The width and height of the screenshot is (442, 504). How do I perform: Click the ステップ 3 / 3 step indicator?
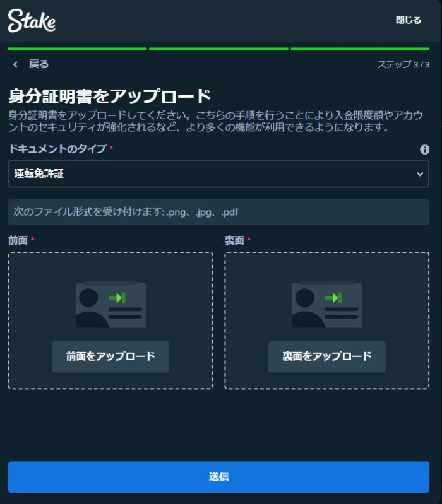403,64
